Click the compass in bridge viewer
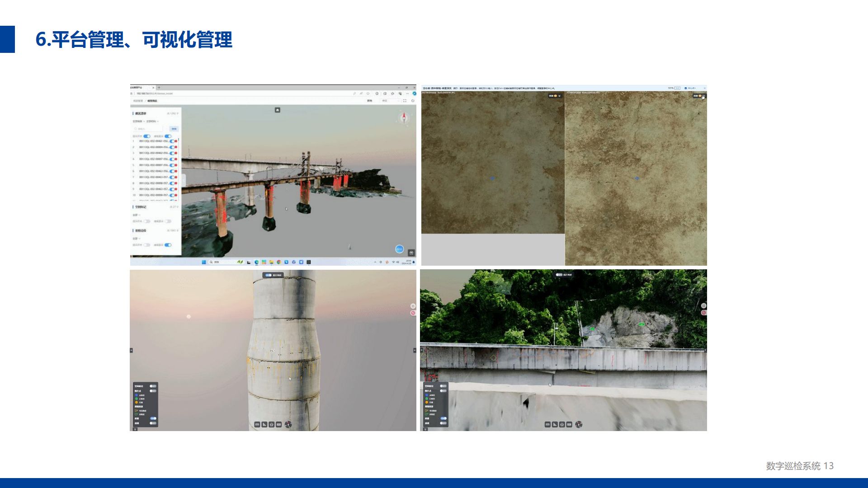 (404, 118)
